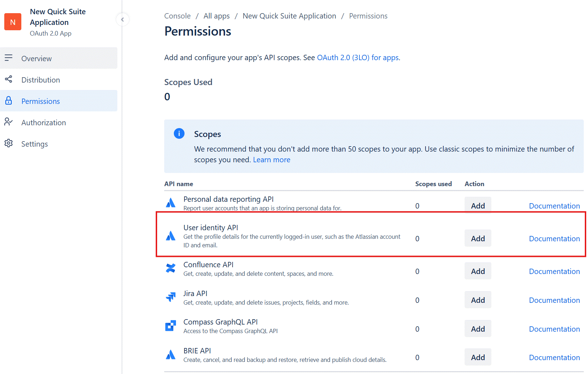The height and width of the screenshot is (374, 588).
Task: Open Documentation for User identity API
Action: coord(554,239)
